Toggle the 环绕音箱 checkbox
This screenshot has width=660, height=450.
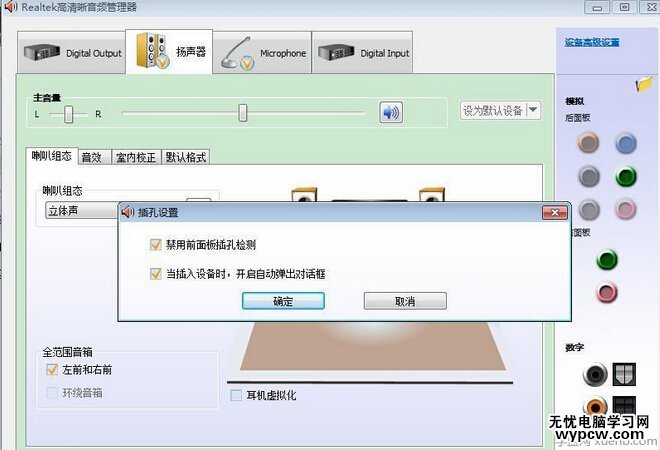pos(52,393)
